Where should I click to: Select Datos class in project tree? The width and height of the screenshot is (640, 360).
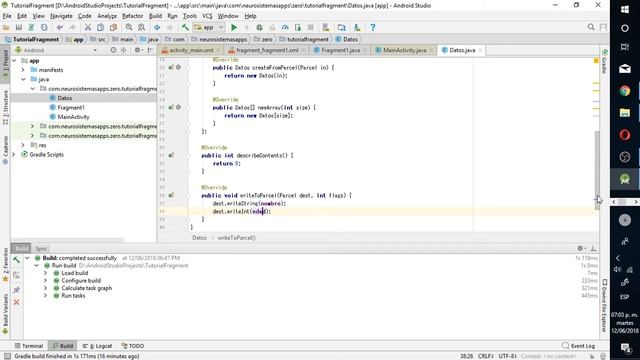[x=64, y=98]
